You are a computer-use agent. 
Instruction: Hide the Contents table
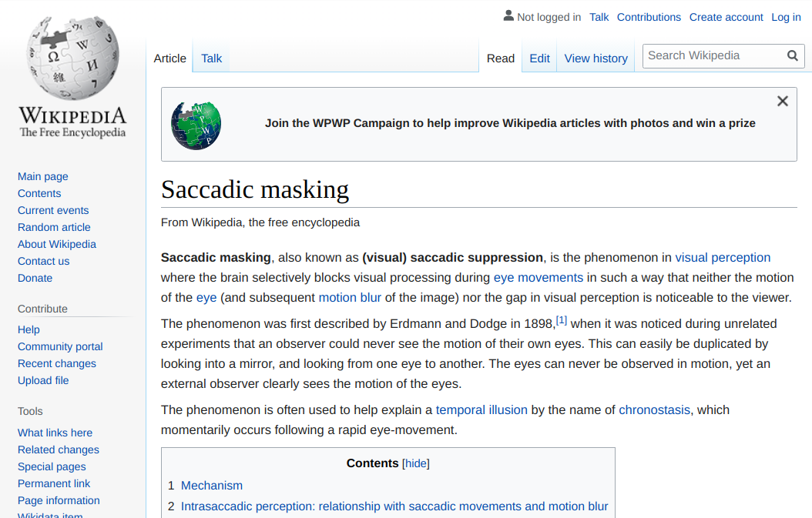pos(416,463)
